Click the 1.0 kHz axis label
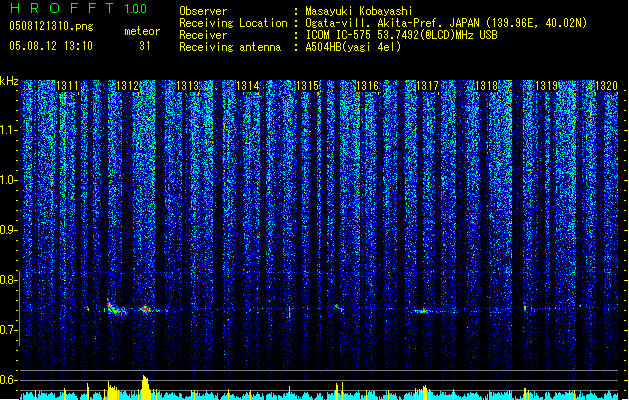This screenshot has height=400, width=629. [9, 180]
